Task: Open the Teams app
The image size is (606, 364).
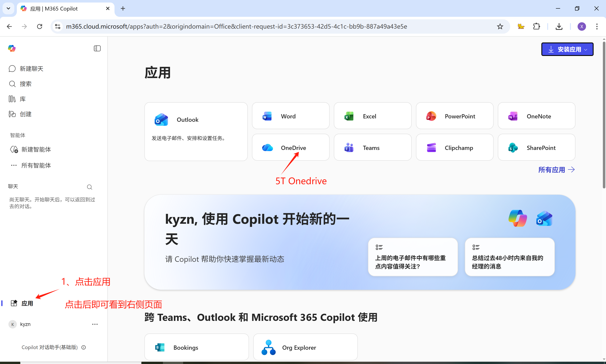Action: pyautogui.click(x=372, y=147)
